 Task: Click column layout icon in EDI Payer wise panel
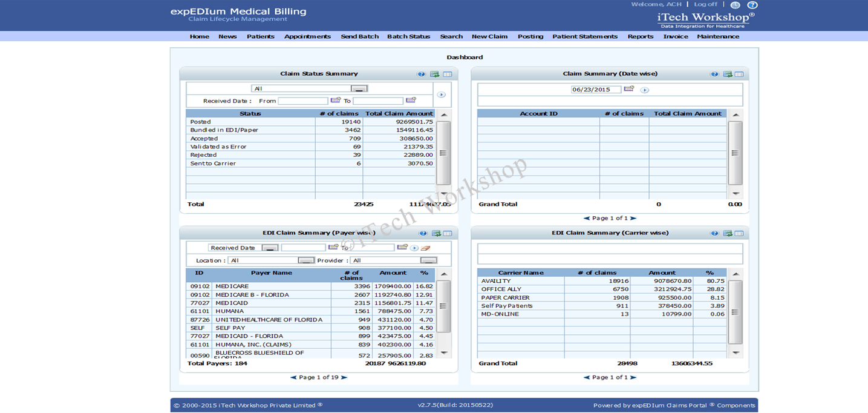point(448,233)
